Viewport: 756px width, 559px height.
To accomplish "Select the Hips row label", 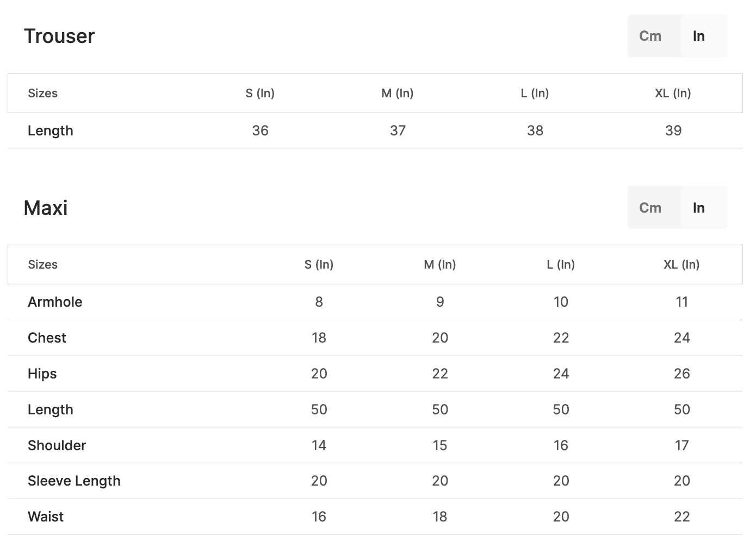I will point(42,374).
